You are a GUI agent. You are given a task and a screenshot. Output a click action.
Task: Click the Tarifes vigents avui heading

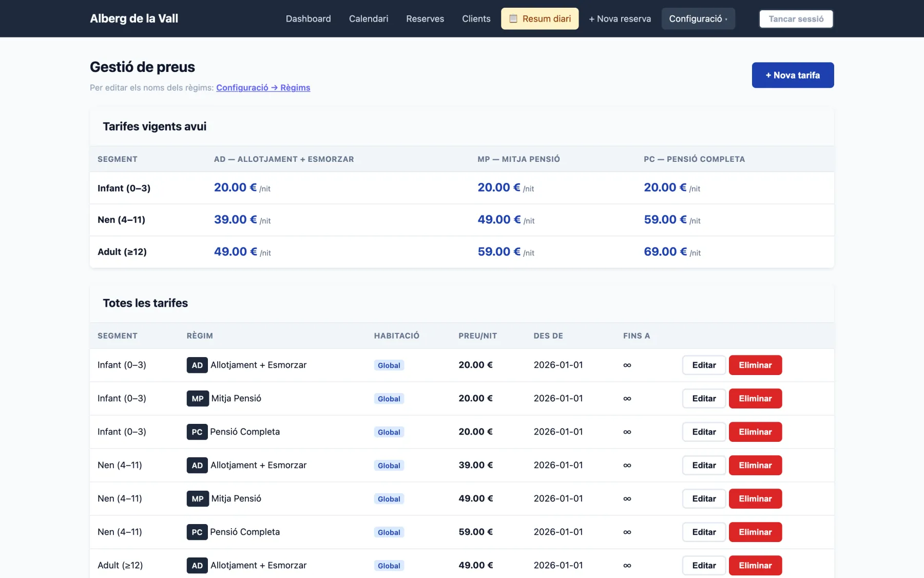155,126
